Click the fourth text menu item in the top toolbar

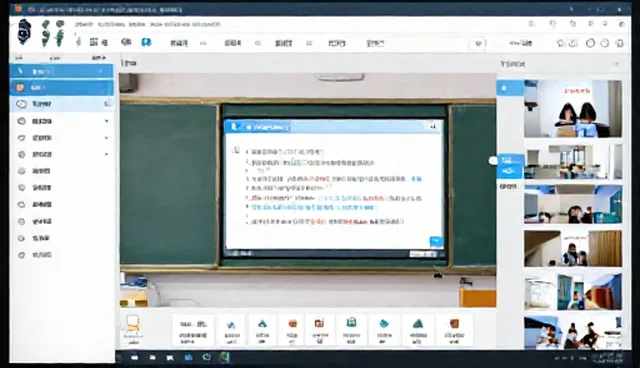pyautogui.click(x=337, y=43)
